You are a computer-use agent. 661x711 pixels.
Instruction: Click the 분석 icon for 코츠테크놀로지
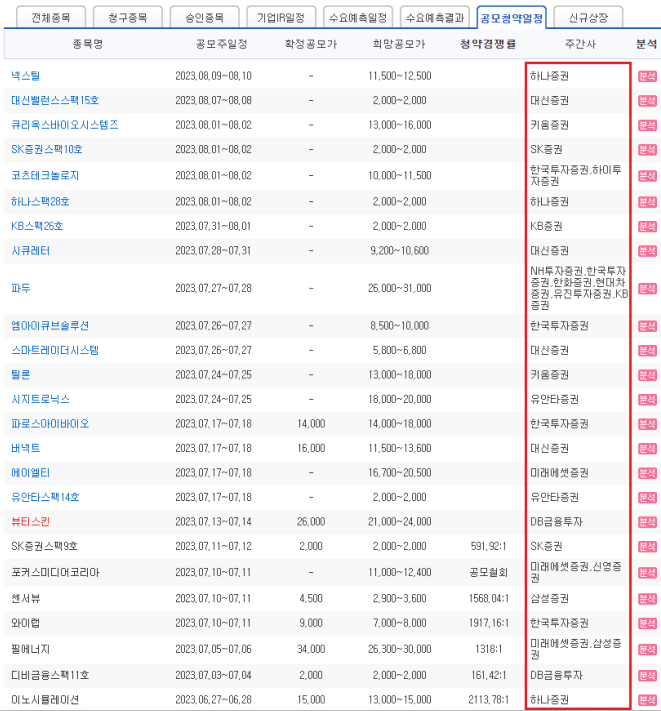click(647, 176)
